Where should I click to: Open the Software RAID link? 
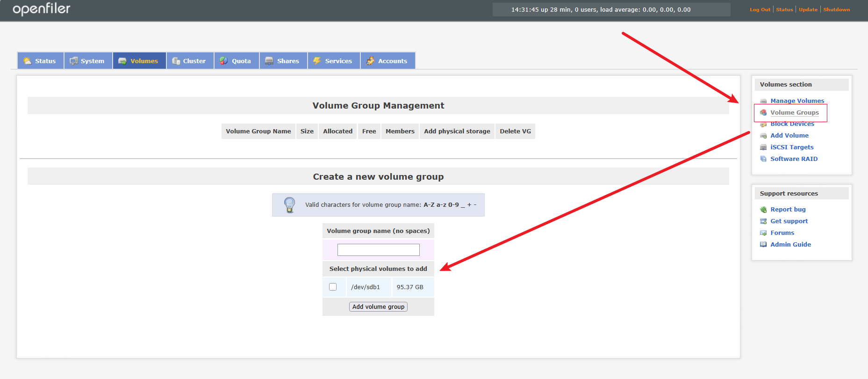[x=794, y=159]
